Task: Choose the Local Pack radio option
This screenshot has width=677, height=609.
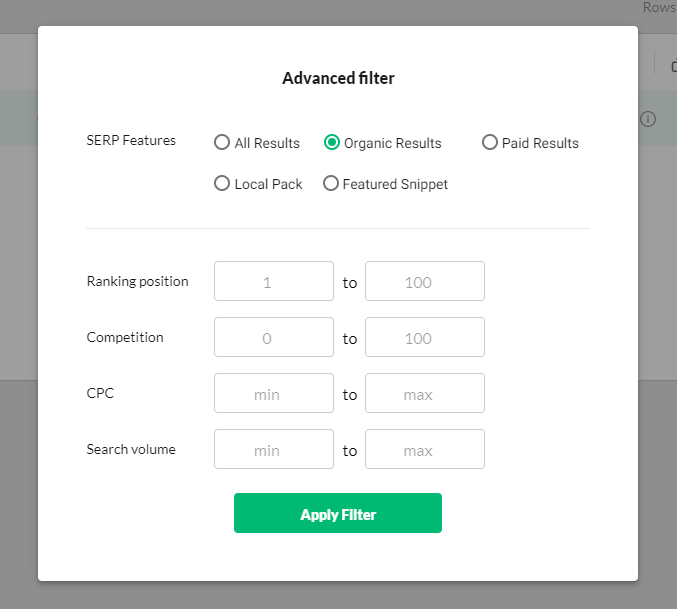Action: (x=222, y=184)
